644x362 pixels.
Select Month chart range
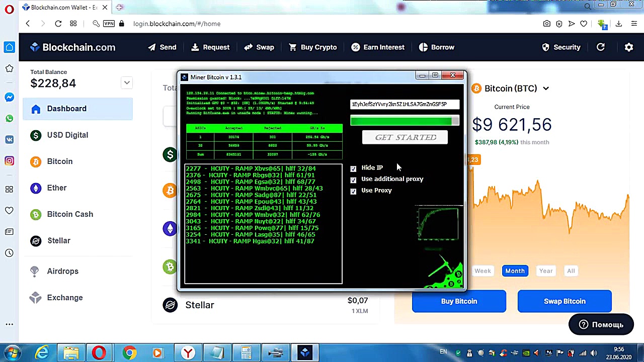pyautogui.click(x=515, y=271)
